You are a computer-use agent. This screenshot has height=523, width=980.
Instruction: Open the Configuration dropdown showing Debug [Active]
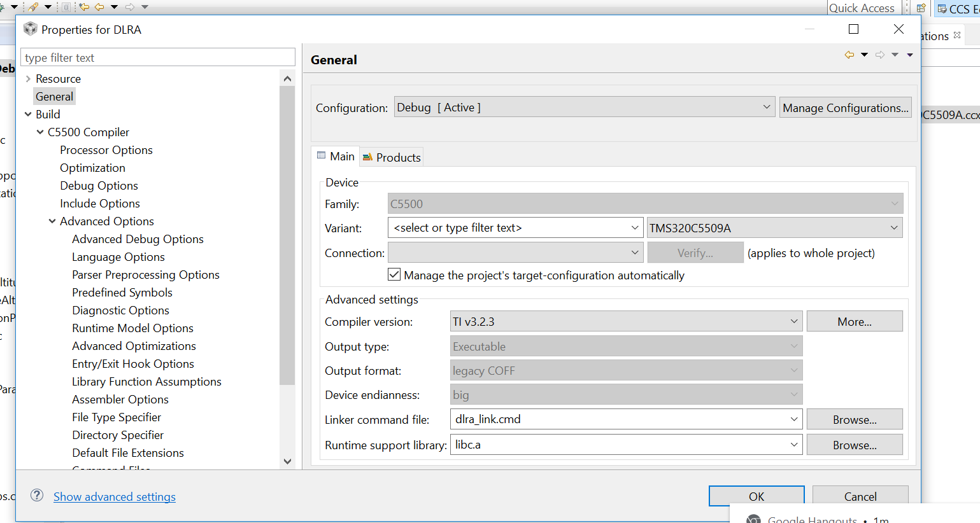(585, 108)
